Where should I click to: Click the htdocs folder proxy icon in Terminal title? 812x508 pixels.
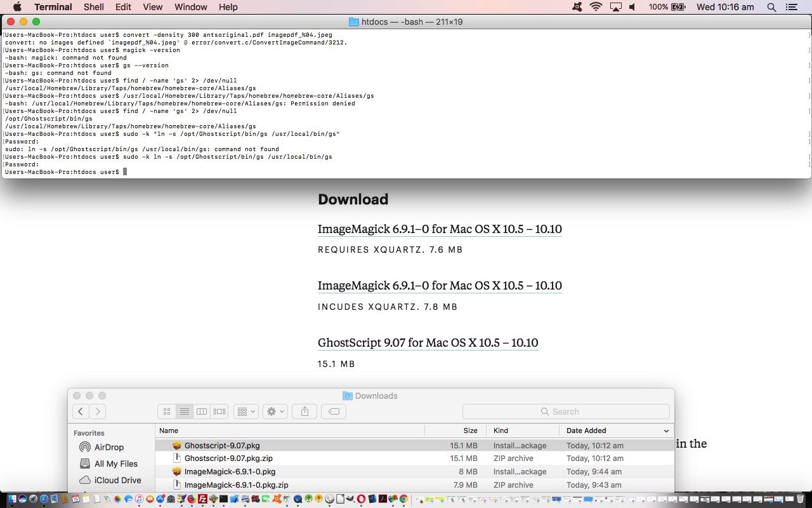[354, 22]
